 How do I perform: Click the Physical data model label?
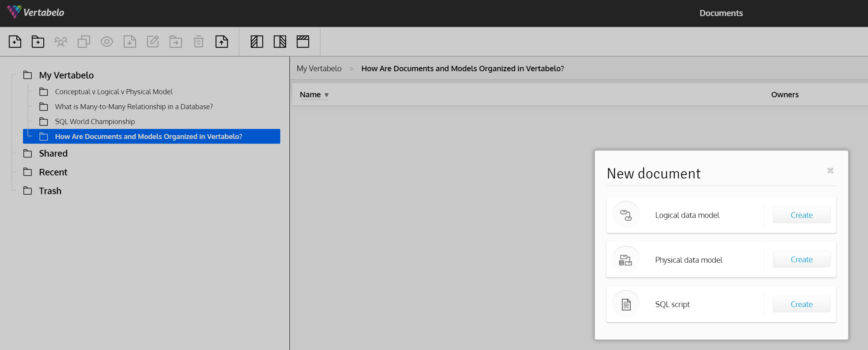click(x=689, y=260)
